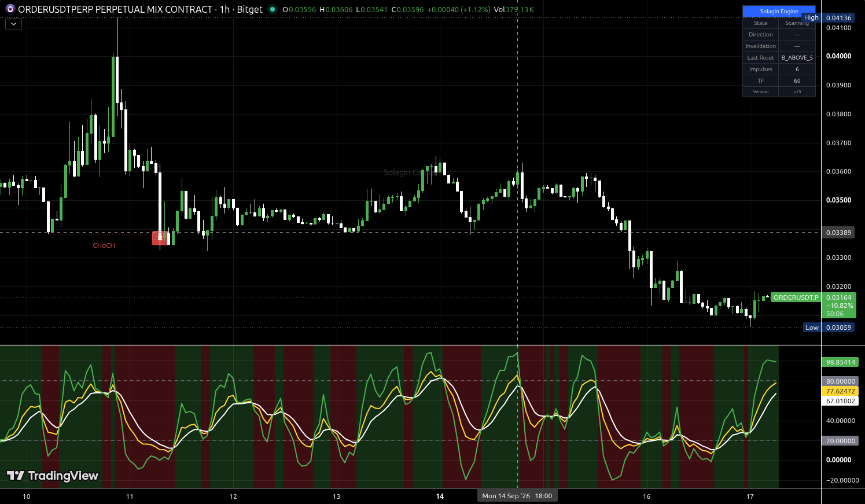Image resolution: width=865 pixels, height=504 pixels.
Task: Click the Last Reset row label
Action: point(760,58)
